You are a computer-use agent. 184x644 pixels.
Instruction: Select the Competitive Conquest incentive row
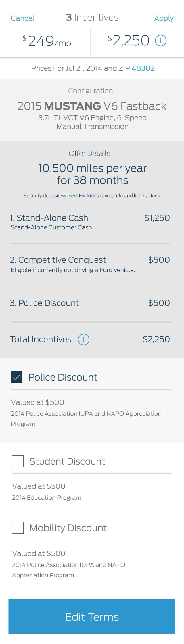click(x=90, y=264)
